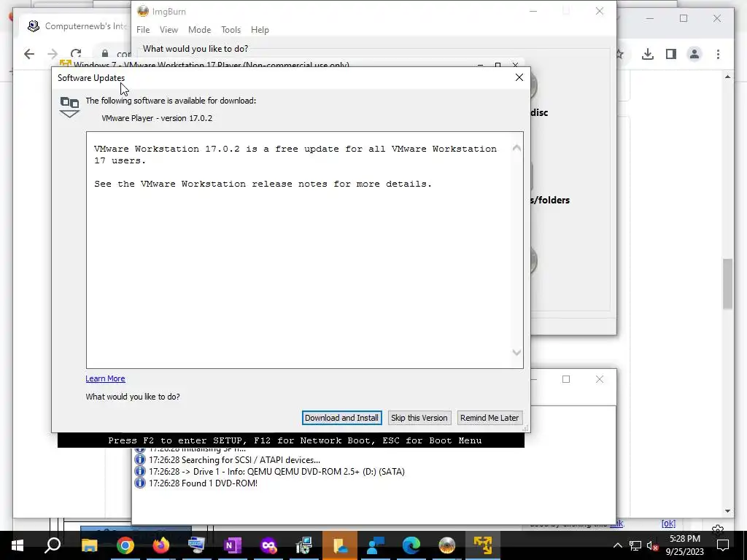Viewport: 747px width, 560px height.
Task: Click browser page vertical scrollbar thumb
Action: coord(727,284)
